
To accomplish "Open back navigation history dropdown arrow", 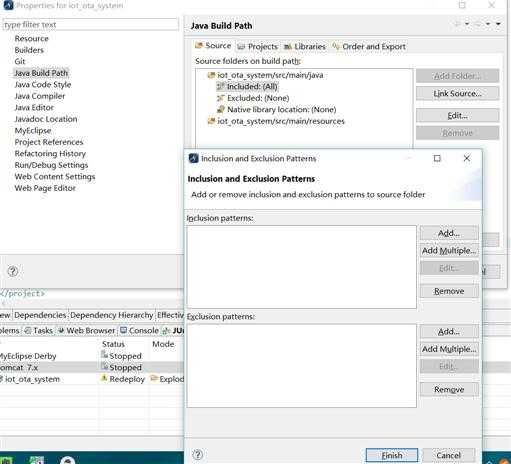I will pyautogui.click(x=467, y=24).
